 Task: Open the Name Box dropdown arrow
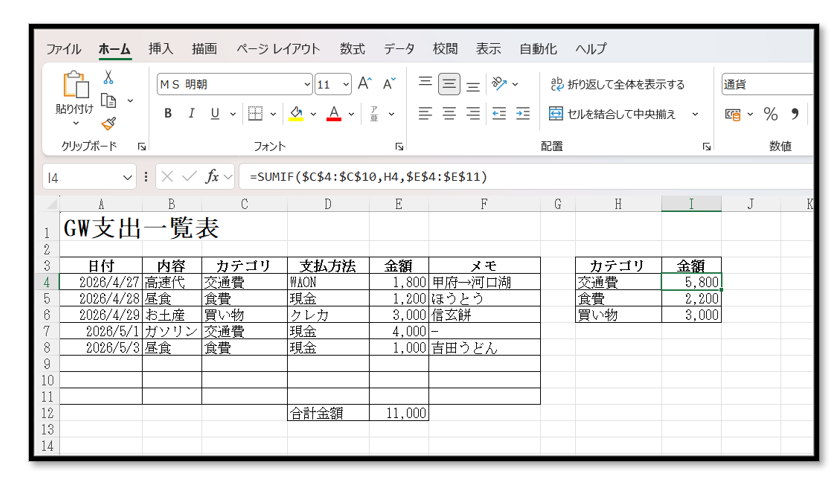127,177
